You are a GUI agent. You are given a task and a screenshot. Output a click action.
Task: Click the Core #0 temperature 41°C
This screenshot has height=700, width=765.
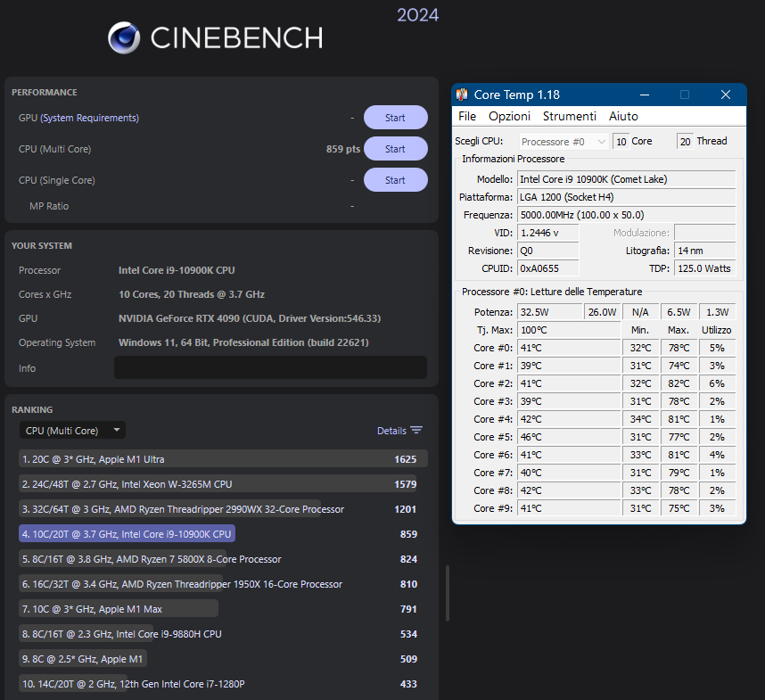tap(569, 348)
